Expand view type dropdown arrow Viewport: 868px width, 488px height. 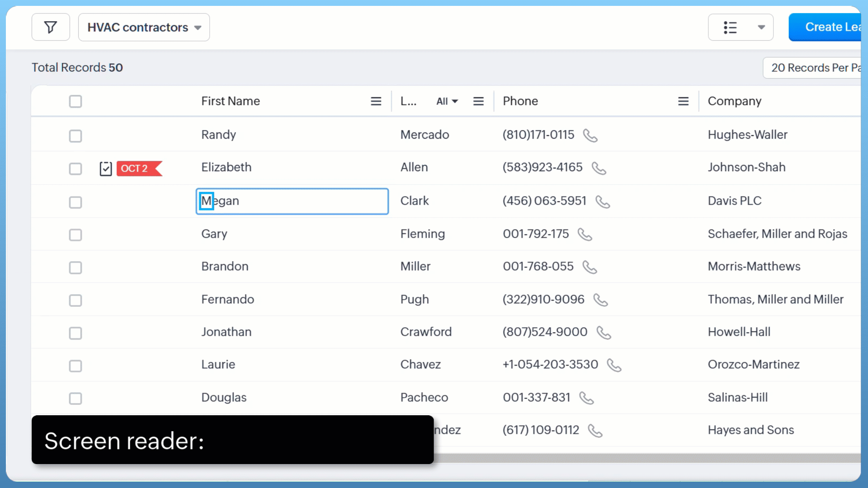click(x=761, y=28)
